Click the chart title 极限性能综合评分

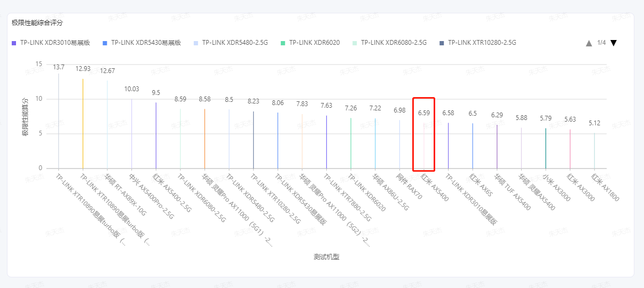(37, 23)
